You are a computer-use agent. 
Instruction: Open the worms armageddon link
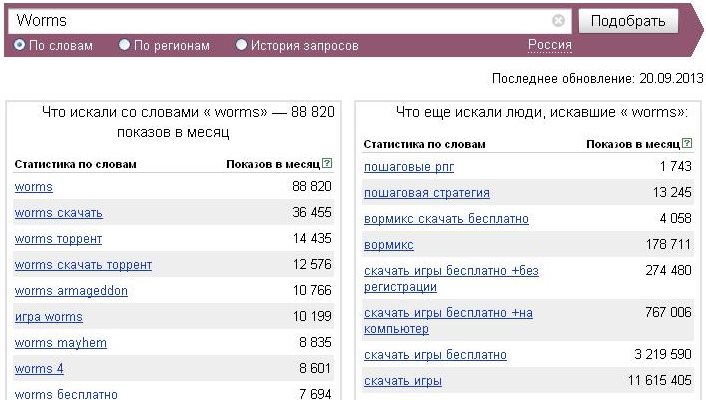pyautogui.click(x=71, y=291)
